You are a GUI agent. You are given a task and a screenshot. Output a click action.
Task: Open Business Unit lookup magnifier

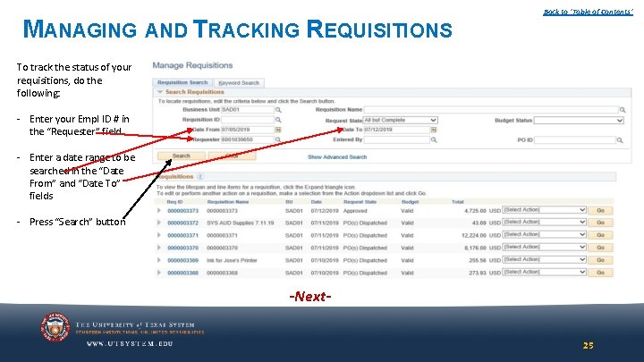point(278,110)
